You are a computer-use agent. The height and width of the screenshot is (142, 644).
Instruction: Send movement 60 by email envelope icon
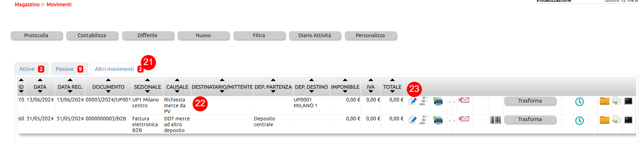coord(464,119)
